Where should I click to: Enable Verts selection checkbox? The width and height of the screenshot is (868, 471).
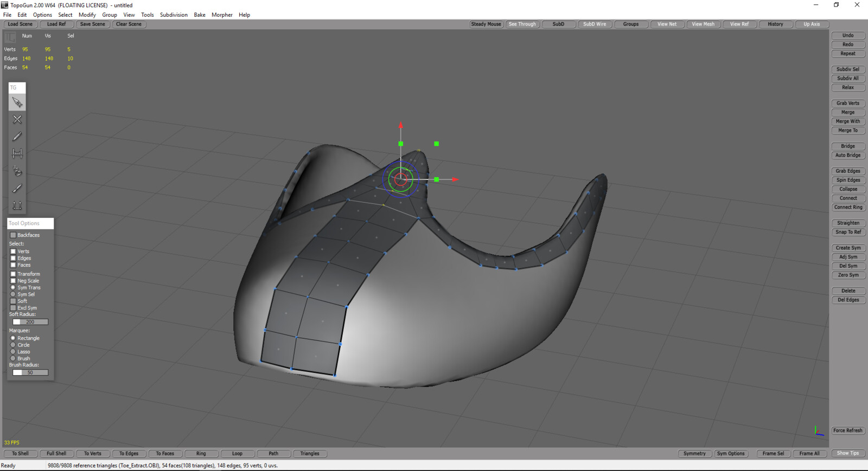(13, 251)
